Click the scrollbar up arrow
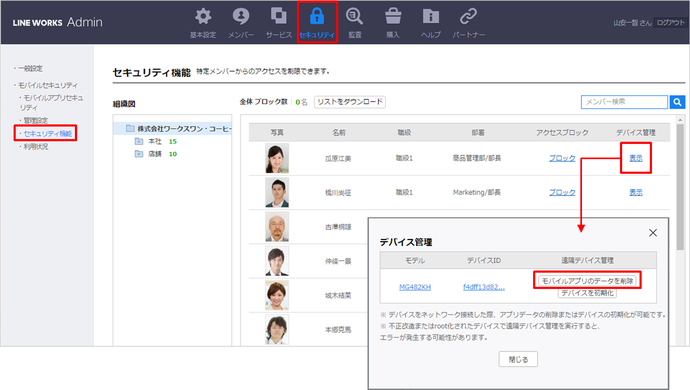 click(x=680, y=120)
